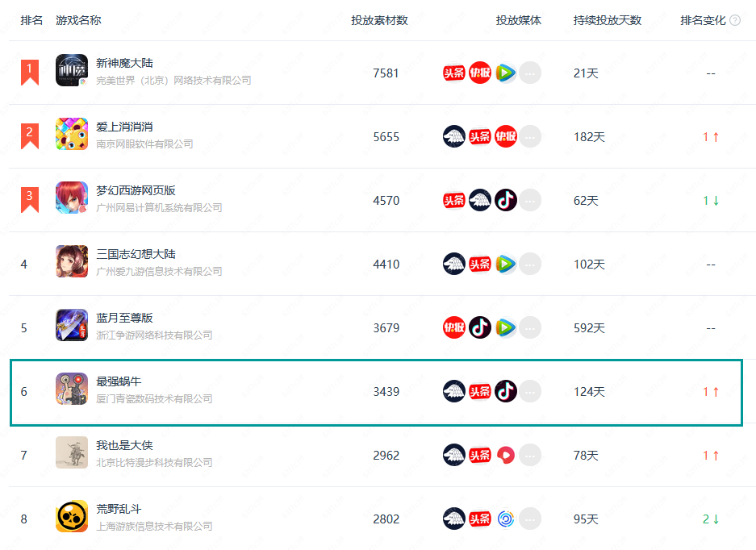
Task: Click the TikTok icon in 梦幻西游网页版 row
Action: [x=506, y=200]
